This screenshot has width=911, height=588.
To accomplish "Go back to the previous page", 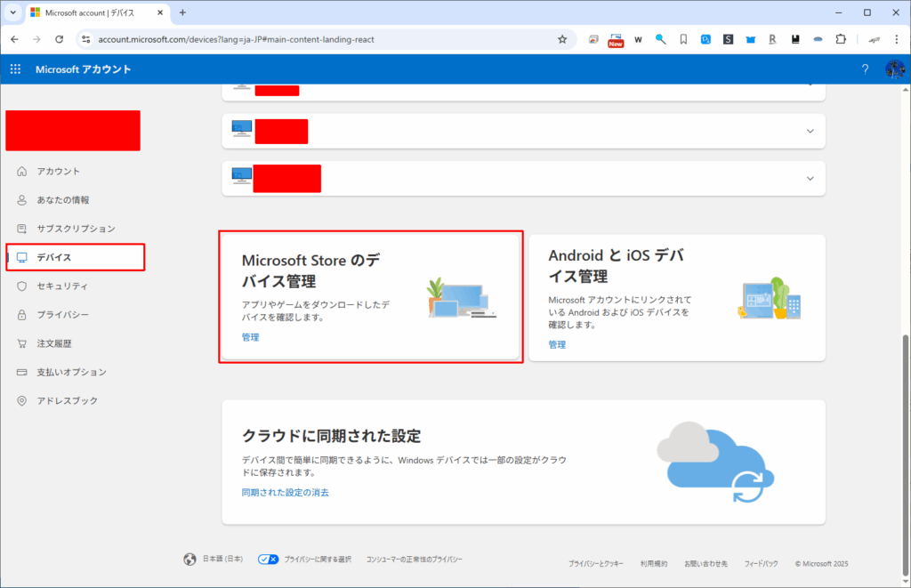I will point(14,39).
